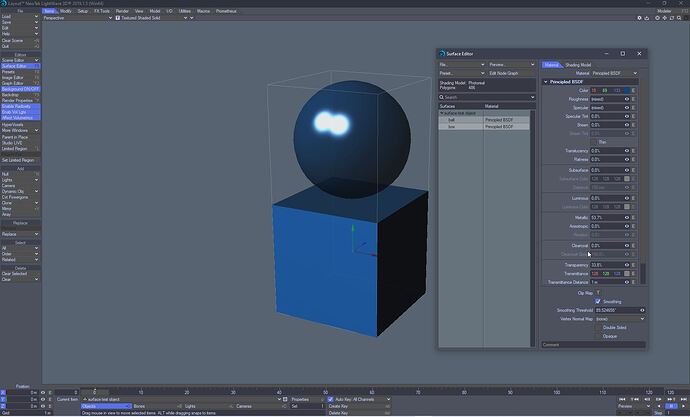Open envelope editor for Color
This screenshot has width=690, height=417.
(x=634, y=91)
